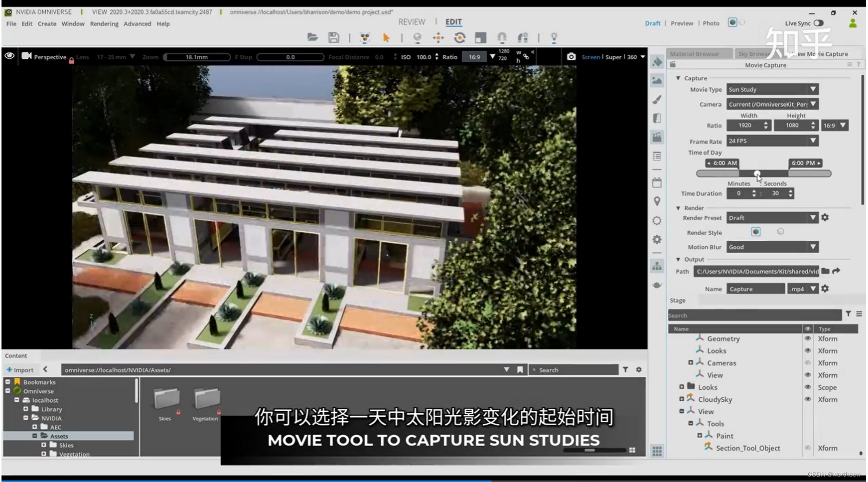868x482 pixels.
Task: Open the Rendering menu
Action: [x=104, y=23]
